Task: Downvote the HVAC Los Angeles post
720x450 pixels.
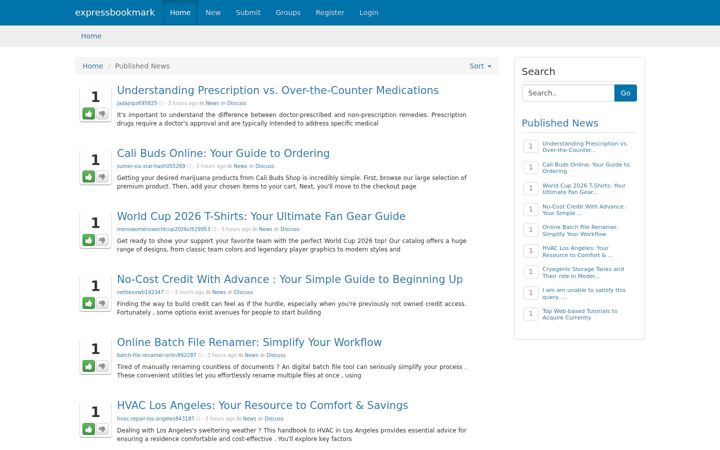Action: click(x=102, y=429)
